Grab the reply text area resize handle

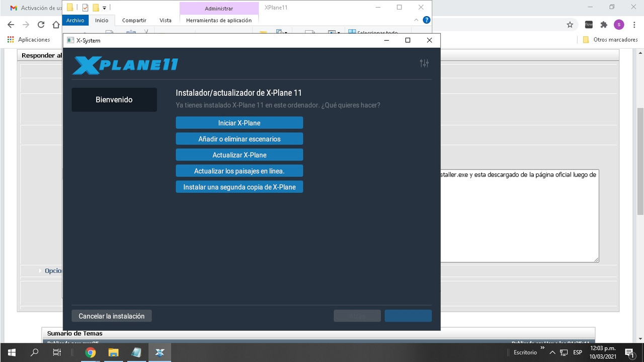coord(596,259)
